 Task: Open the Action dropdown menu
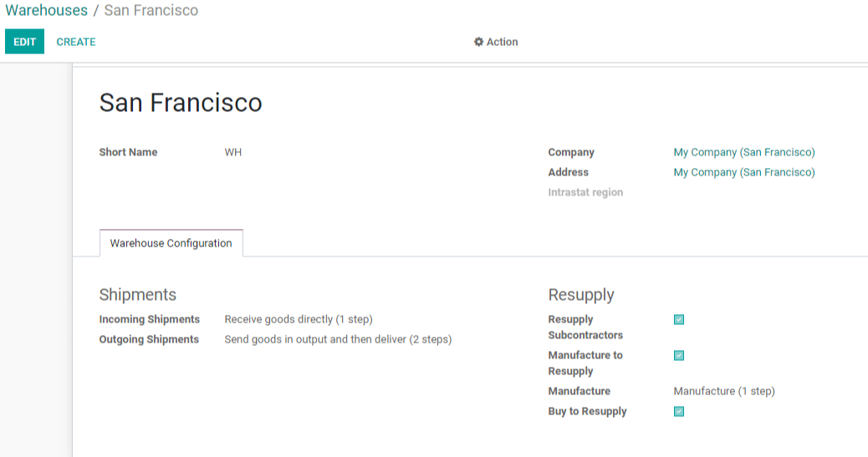tap(496, 42)
